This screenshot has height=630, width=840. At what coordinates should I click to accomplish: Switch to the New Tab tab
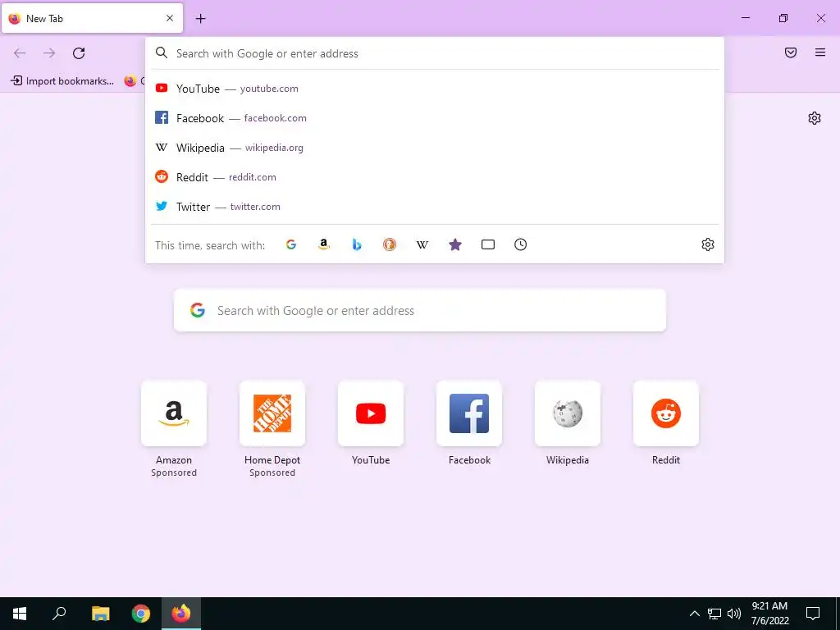pyautogui.click(x=92, y=18)
